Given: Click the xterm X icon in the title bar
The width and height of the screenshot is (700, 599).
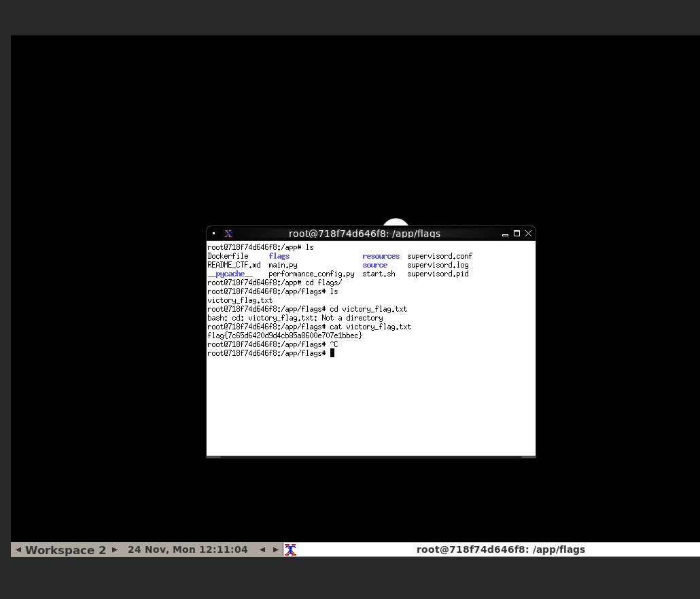Looking at the screenshot, I should point(228,234).
